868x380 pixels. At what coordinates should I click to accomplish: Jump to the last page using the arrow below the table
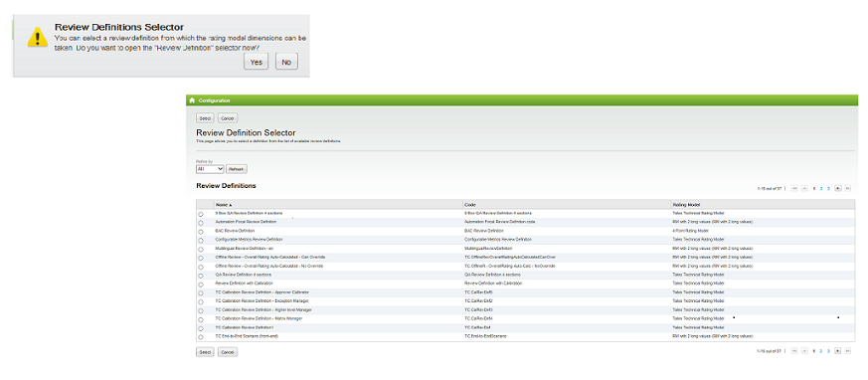pyautogui.click(x=847, y=350)
